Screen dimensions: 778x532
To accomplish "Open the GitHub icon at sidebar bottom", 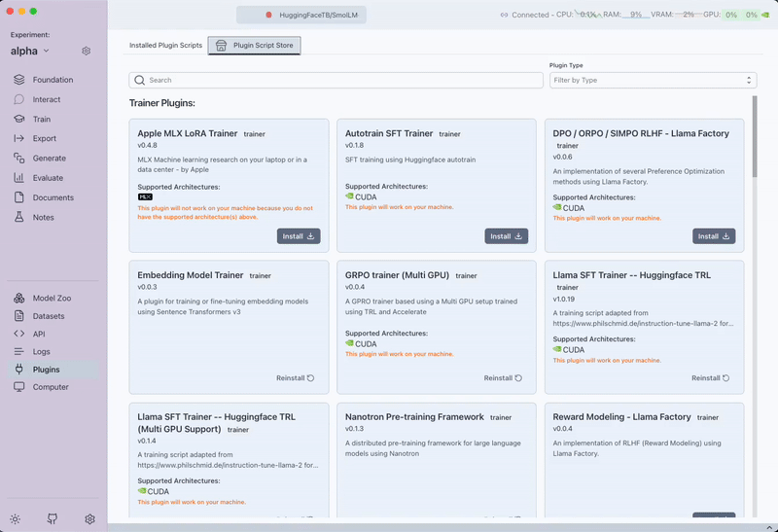I will click(53, 519).
